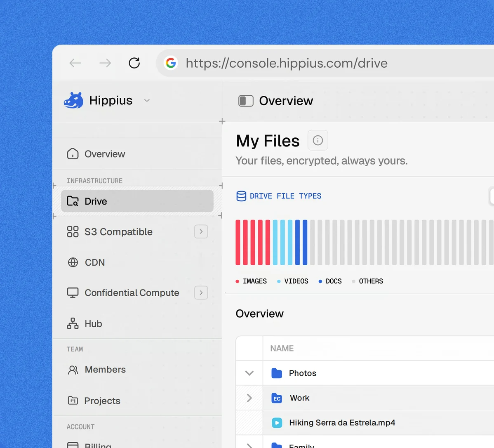Click the My Files heading
Viewport: 494px width, 448px height.
pos(268,141)
